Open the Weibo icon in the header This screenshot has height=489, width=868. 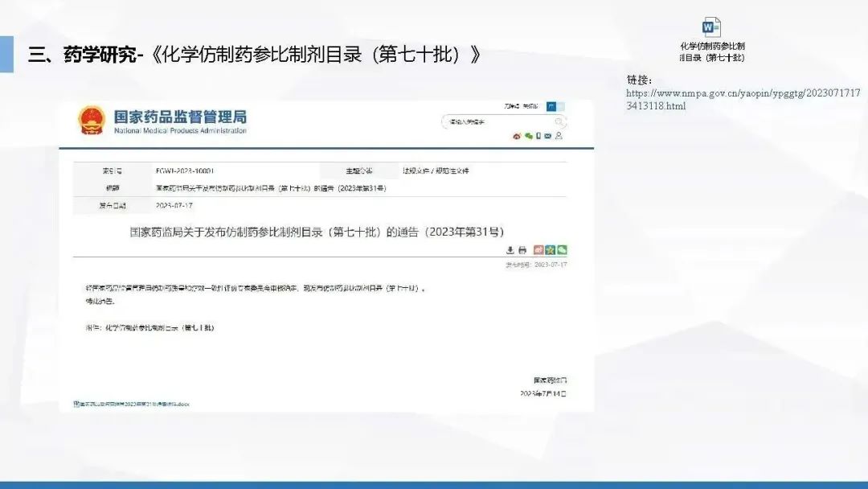tap(517, 136)
